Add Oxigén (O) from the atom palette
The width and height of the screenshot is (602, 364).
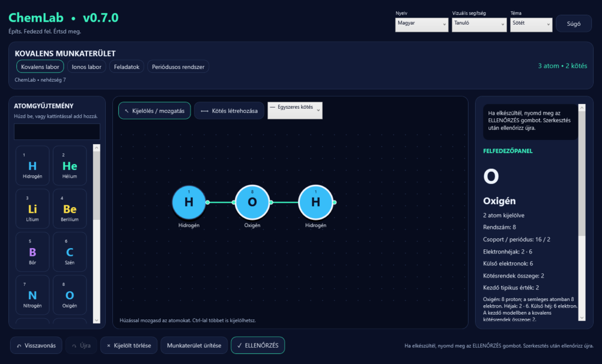click(x=69, y=295)
